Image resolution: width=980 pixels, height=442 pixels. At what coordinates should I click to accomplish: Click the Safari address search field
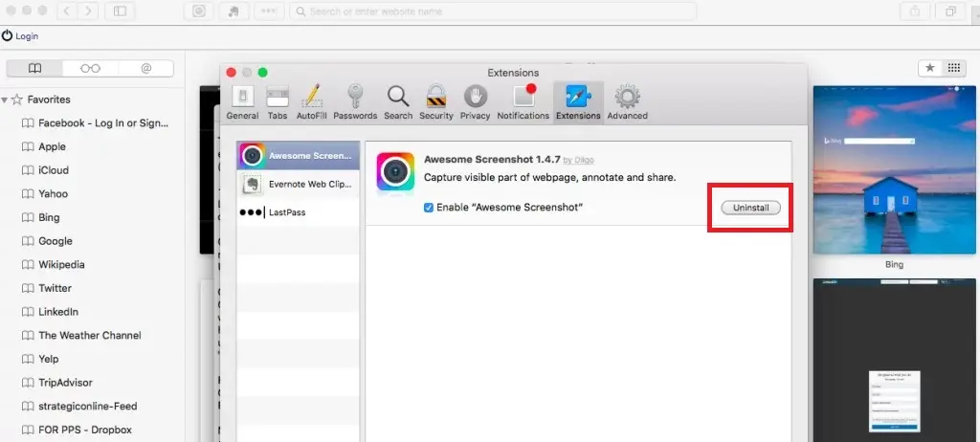pyautogui.click(x=494, y=11)
